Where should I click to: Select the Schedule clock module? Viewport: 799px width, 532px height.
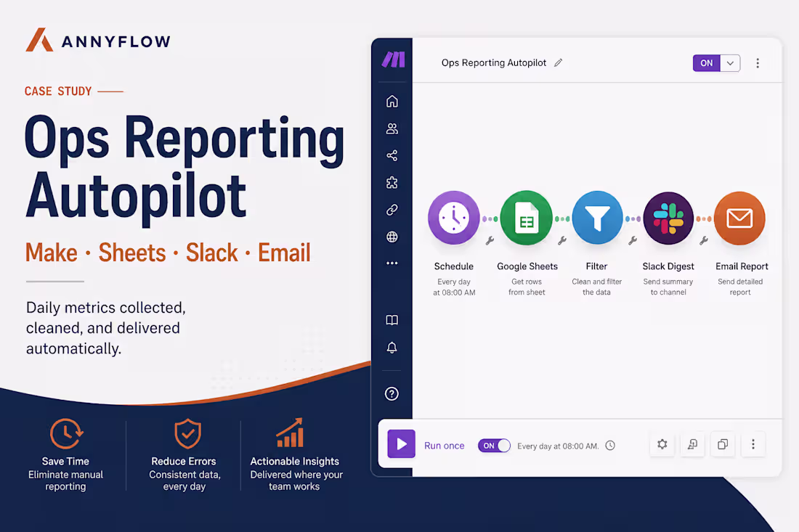(453, 218)
